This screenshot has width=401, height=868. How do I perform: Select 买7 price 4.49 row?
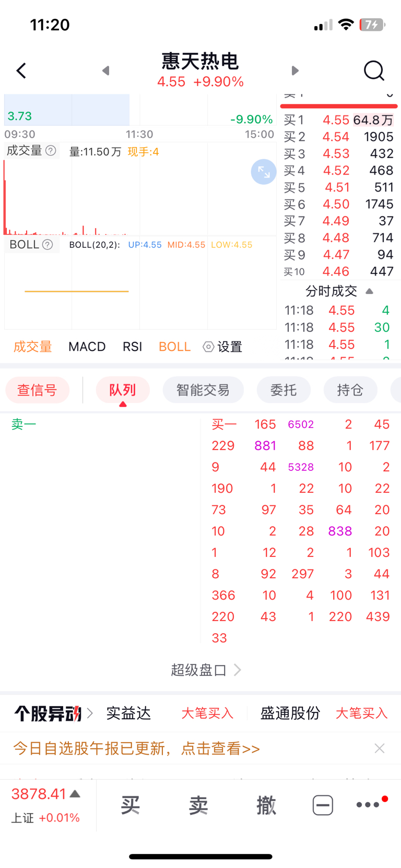[x=338, y=221]
